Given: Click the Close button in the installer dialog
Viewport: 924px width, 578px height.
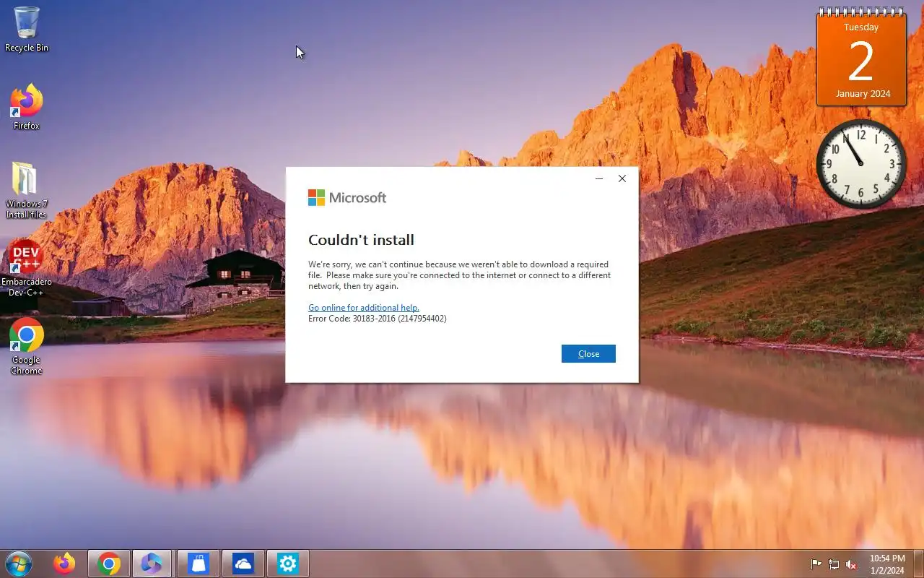Looking at the screenshot, I should 588,353.
